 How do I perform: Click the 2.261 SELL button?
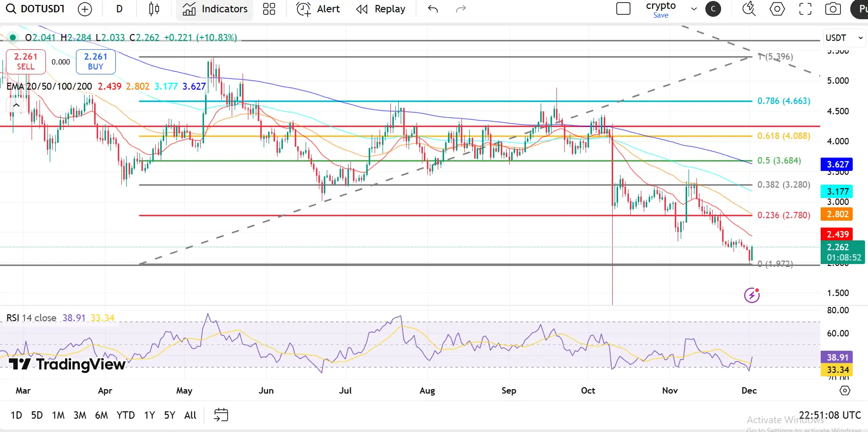(x=26, y=62)
